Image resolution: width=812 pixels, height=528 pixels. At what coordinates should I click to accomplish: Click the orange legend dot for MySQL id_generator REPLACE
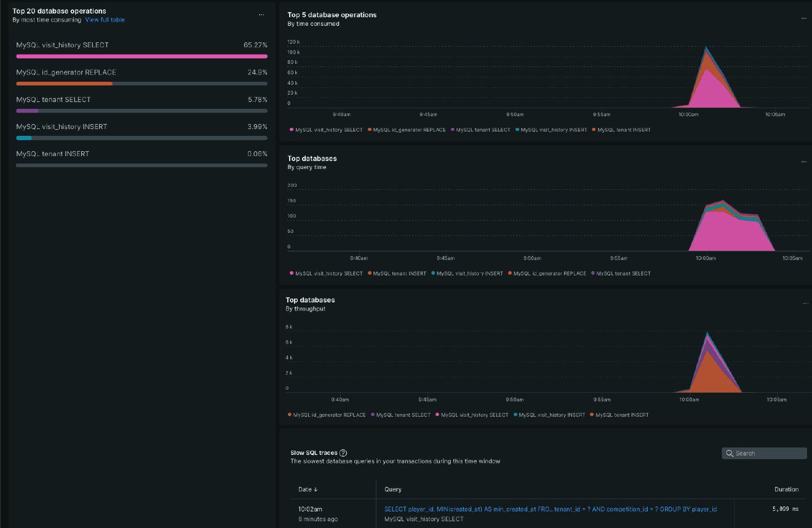click(370, 130)
